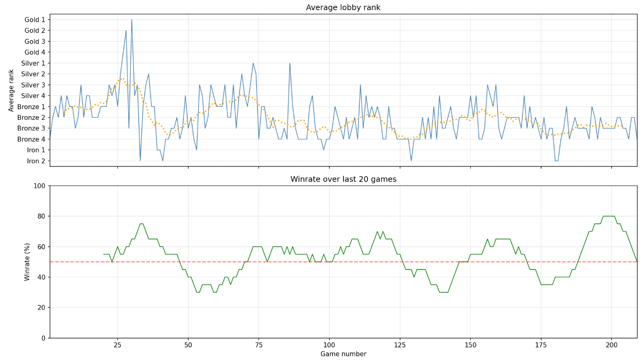
Task: Select the 'Bronze 1' y-axis label
Action: point(31,107)
